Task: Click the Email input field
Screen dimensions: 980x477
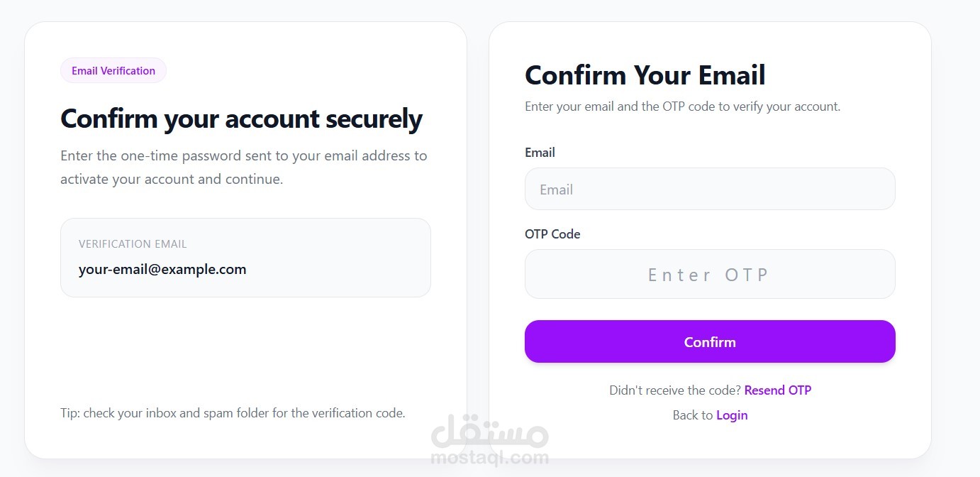Action: click(x=710, y=190)
